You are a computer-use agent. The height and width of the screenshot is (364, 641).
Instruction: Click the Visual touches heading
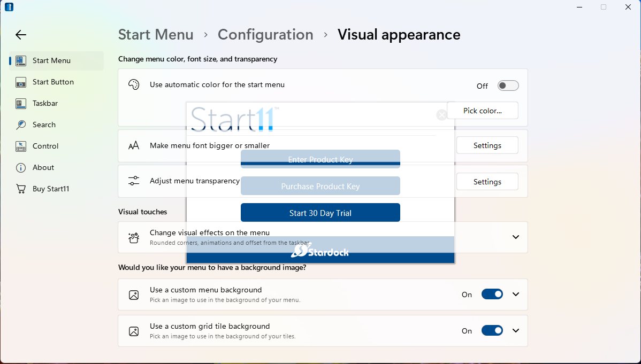click(x=143, y=212)
